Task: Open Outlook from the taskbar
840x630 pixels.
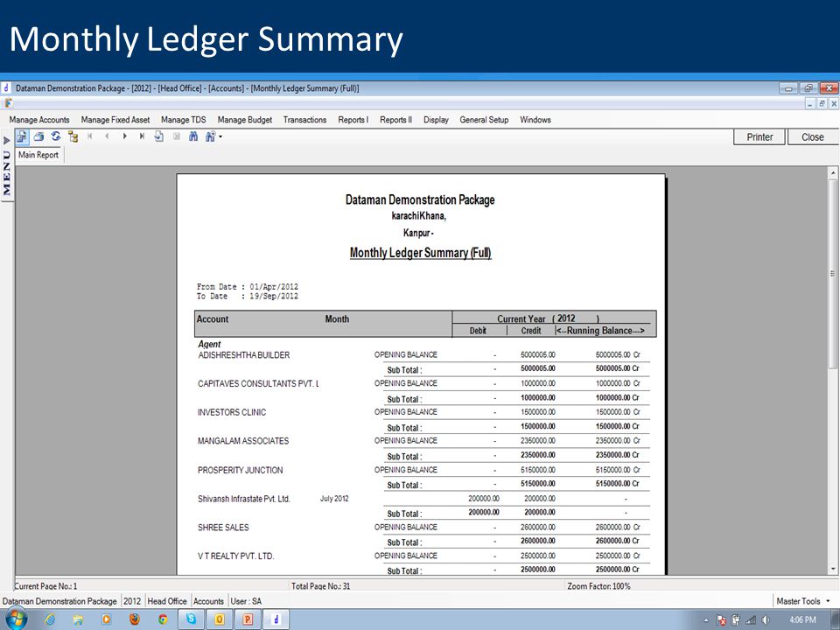Action: point(219,619)
